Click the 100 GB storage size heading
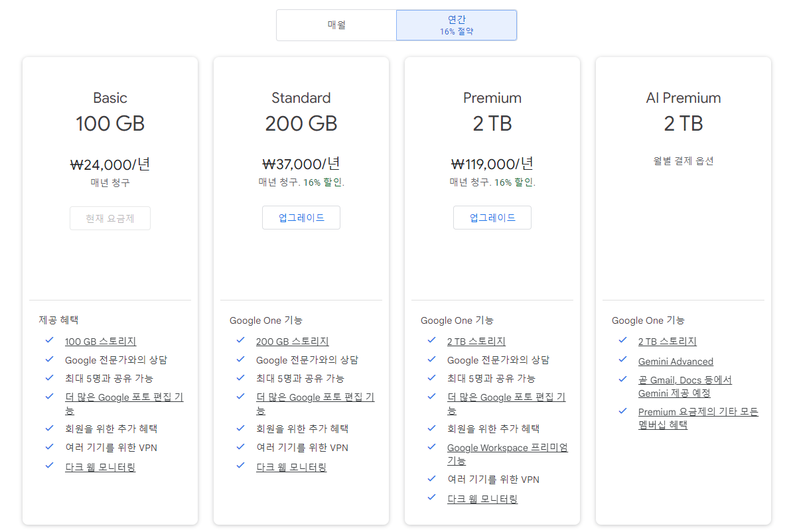Screen dimensions: 787x532 [110, 123]
